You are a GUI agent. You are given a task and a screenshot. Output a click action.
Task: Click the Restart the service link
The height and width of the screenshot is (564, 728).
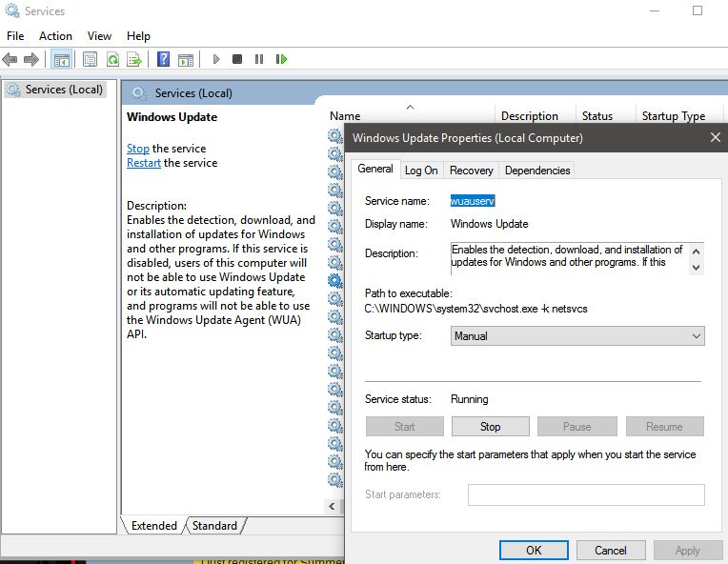pos(144,163)
